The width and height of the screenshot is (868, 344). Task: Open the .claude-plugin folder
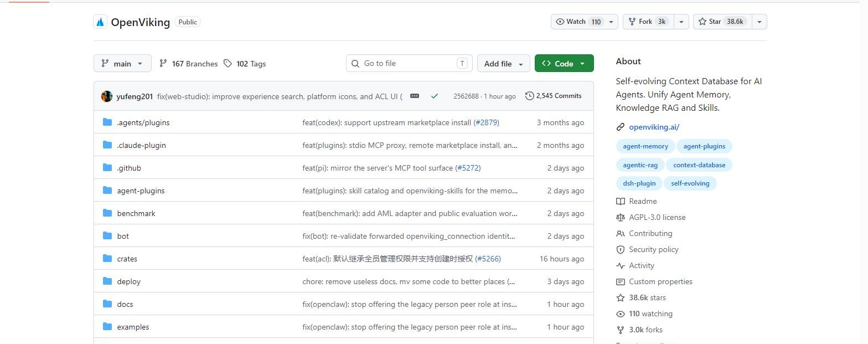coord(141,145)
